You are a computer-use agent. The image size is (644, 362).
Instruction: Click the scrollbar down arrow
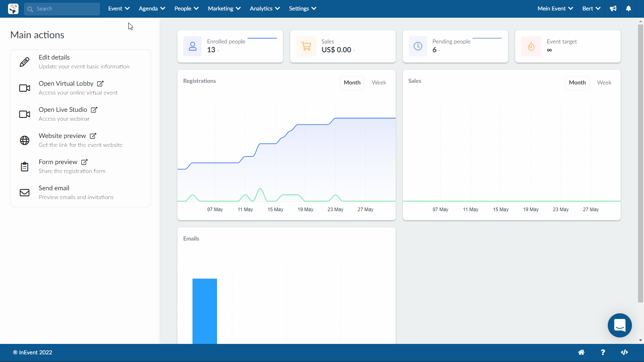[640, 340]
